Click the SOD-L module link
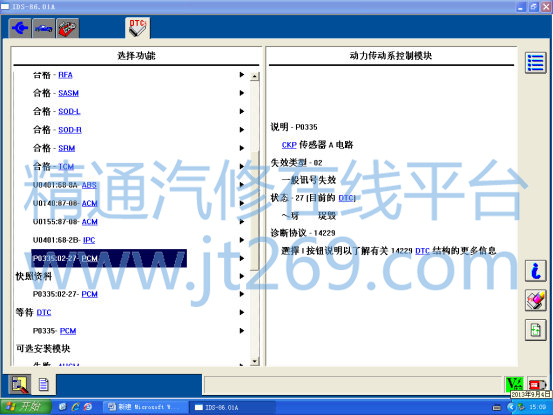Screen dimensions: 553x415 tap(69, 111)
